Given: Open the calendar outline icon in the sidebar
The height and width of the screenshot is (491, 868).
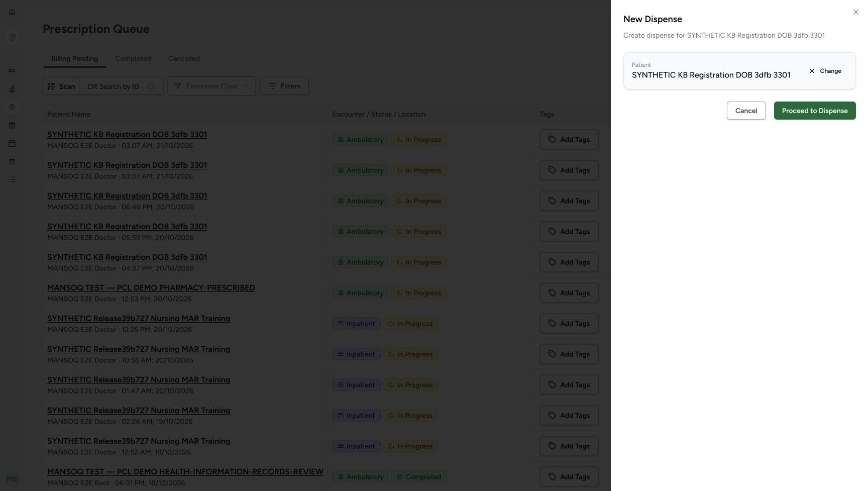Looking at the screenshot, I should click(12, 143).
